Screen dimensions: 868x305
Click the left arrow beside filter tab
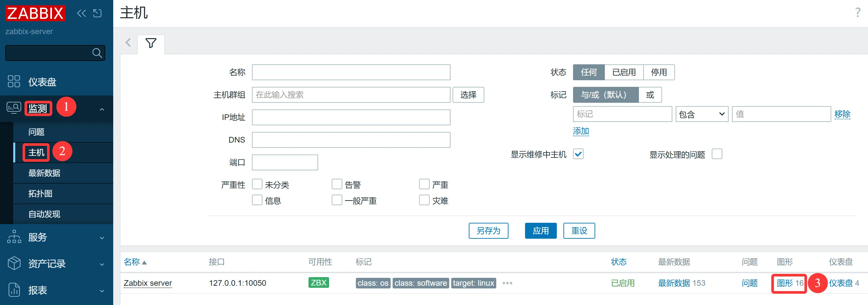pos(128,43)
